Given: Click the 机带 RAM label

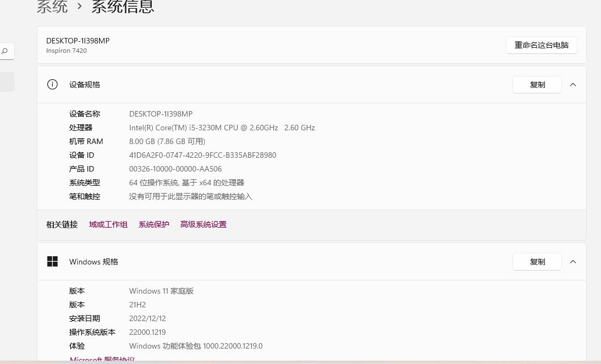Looking at the screenshot, I should point(86,141).
